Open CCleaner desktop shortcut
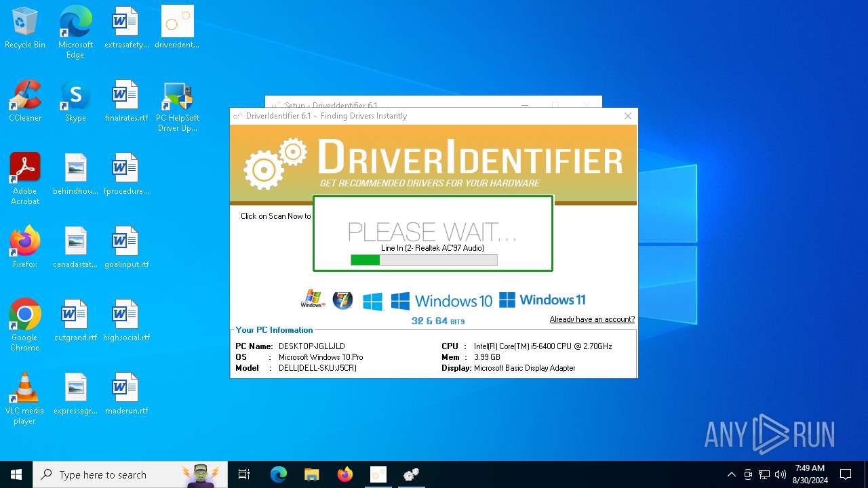This screenshot has width=868, height=488. pos(25,102)
